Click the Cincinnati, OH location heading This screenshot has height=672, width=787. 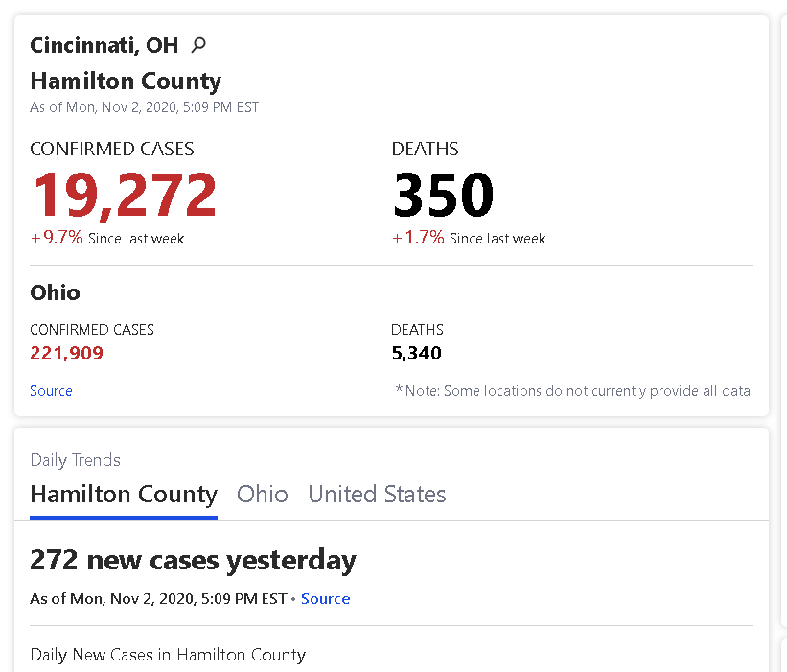coord(104,45)
